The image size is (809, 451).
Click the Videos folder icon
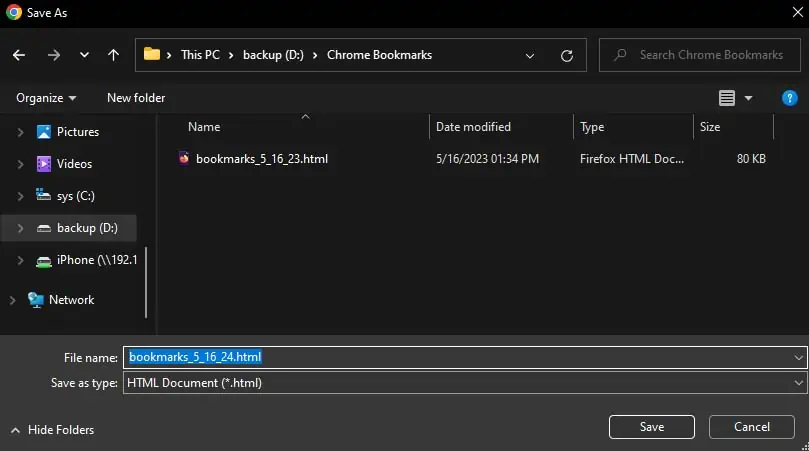(44, 164)
